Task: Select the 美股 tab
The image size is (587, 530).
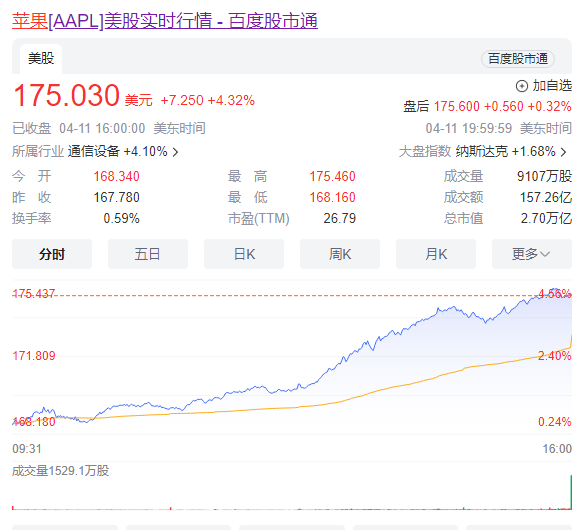Action: click(x=41, y=59)
